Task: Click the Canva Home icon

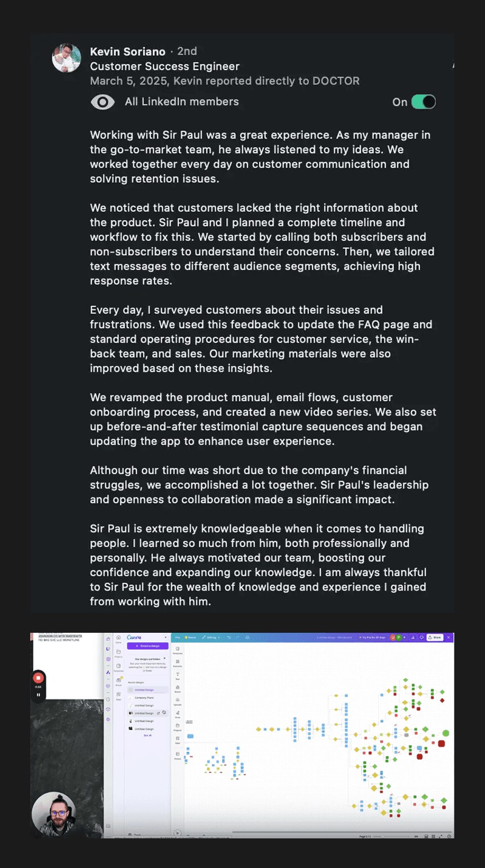Action: point(118,638)
